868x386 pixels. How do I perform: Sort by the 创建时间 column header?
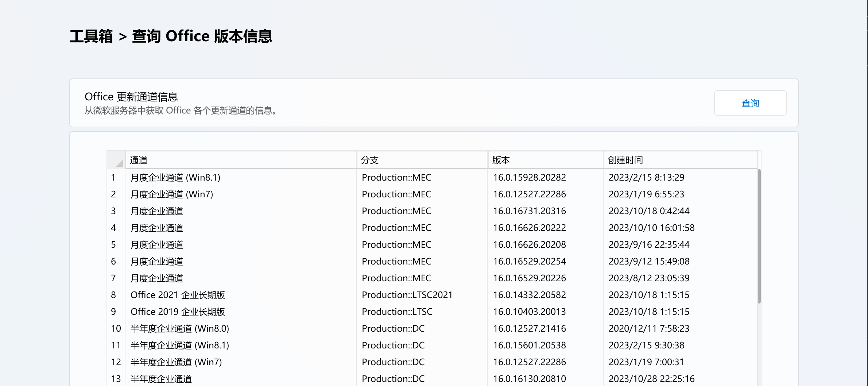[681, 160]
